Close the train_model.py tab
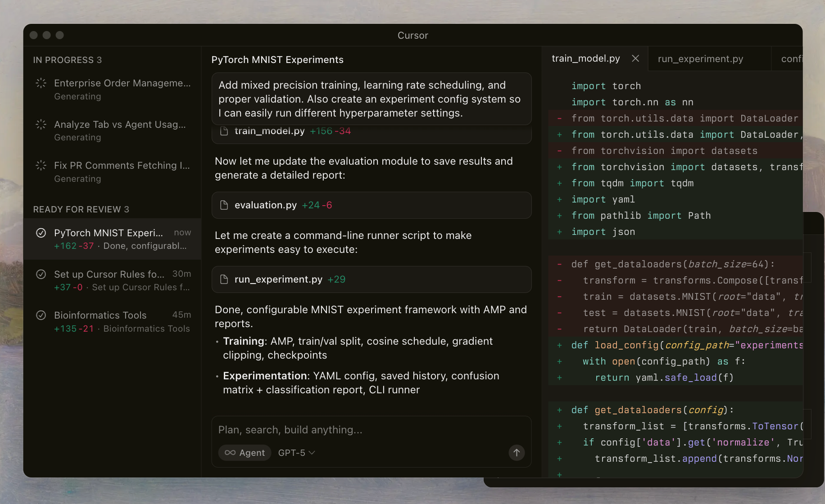The width and height of the screenshot is (825, 504). (x=635, y=58)
